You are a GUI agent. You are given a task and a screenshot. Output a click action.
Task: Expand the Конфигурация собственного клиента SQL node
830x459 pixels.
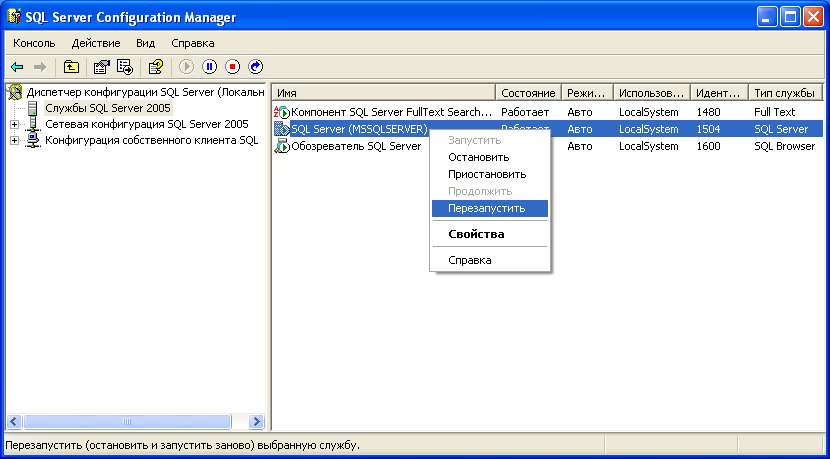(x=14, y=140)
